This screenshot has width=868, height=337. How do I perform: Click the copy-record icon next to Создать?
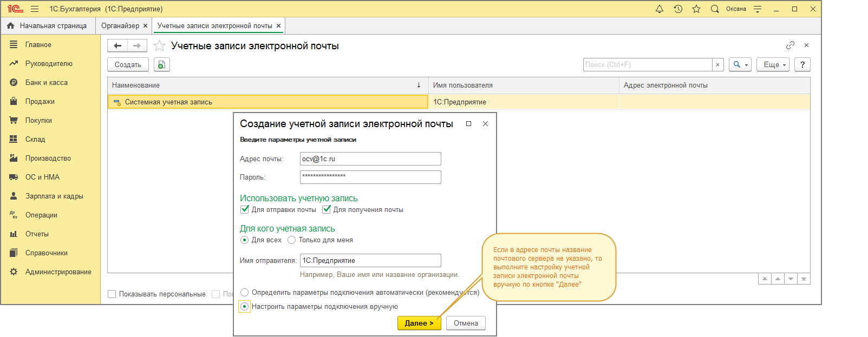click(161, 64)
